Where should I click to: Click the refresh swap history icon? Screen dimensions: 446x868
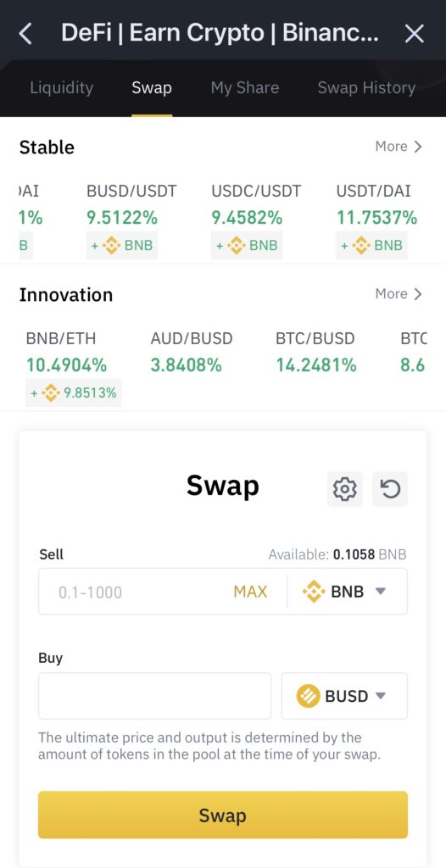coord(390,489)
